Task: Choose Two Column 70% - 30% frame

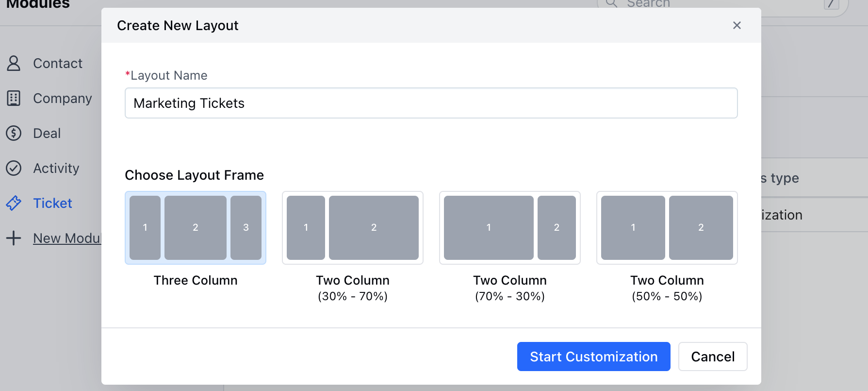Action: [510, 228]
